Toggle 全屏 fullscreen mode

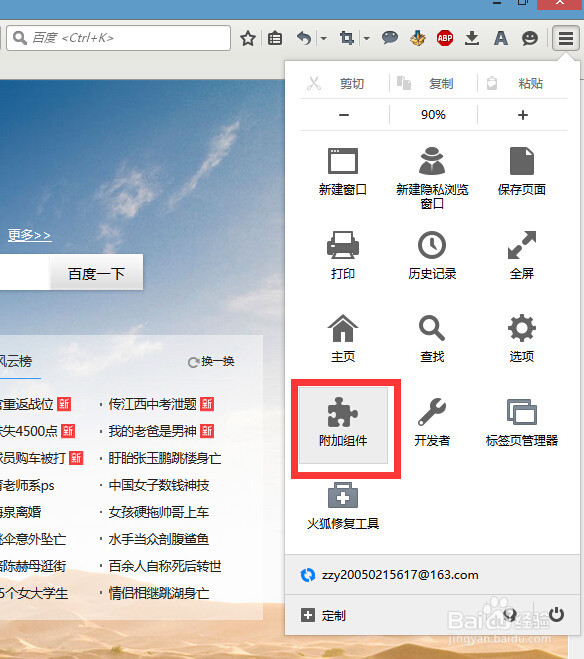click(522, 255)
